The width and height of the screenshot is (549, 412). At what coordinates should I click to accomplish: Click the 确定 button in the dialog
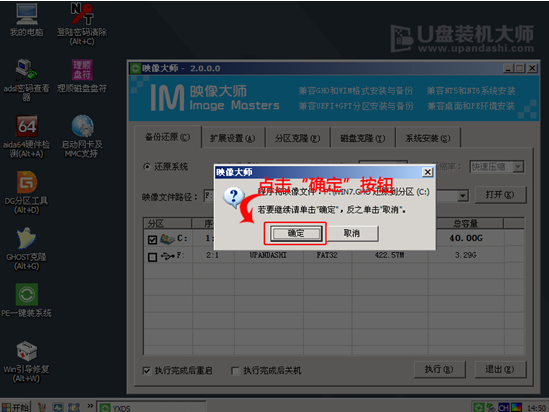(x=296, y=233)
